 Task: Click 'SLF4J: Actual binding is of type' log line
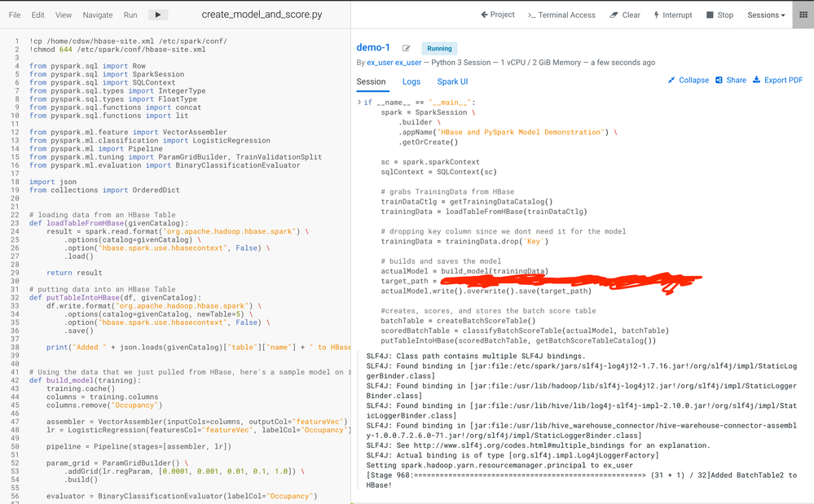click(x=513, y=455)
